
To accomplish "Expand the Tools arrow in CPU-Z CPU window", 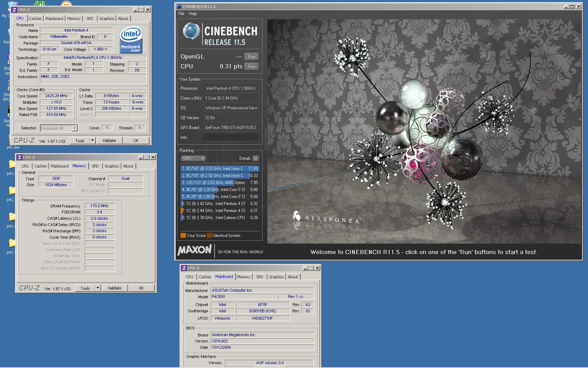I will (93, 141).
